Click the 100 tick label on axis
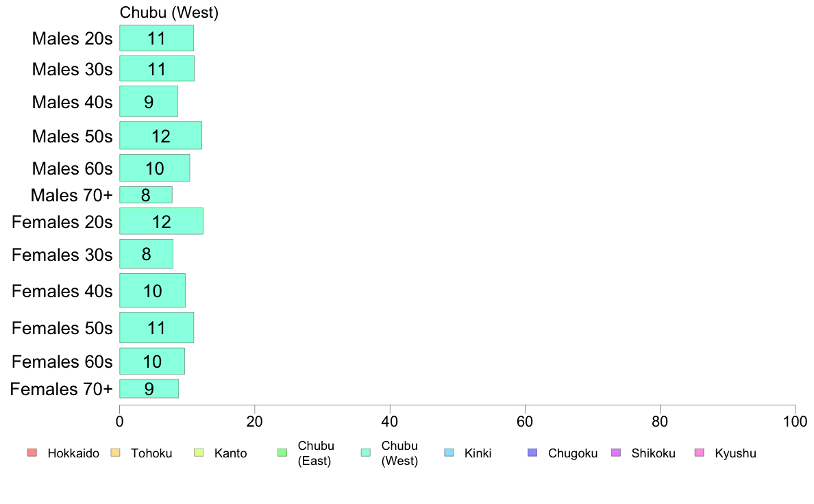The width and height of the screenshot is (814, 504). pos(795,421)
